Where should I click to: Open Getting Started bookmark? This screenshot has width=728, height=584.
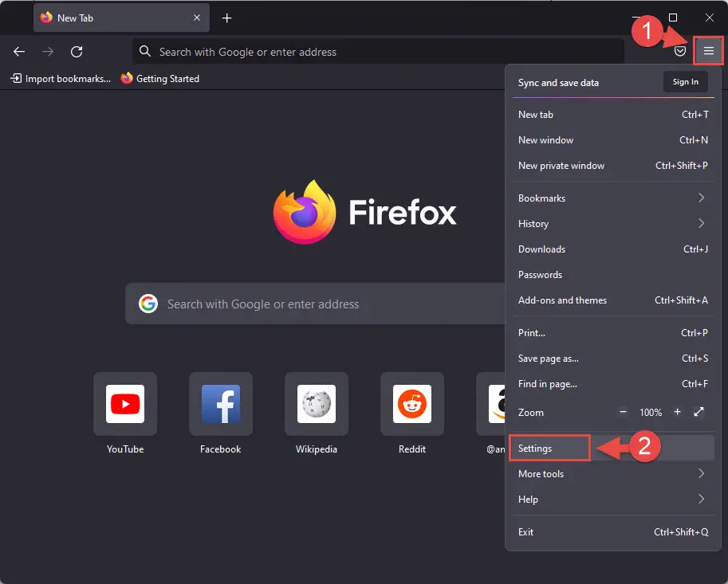[159, 78]
